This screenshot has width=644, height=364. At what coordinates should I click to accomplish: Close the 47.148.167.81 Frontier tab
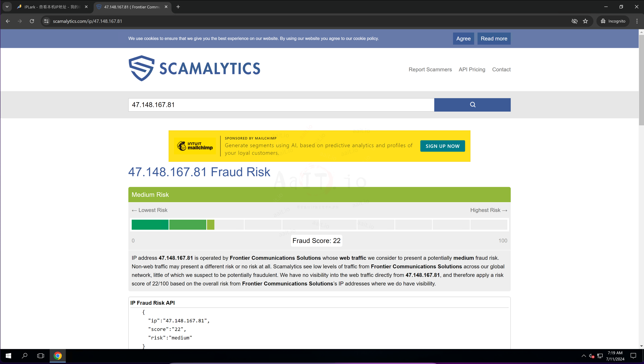166,7
